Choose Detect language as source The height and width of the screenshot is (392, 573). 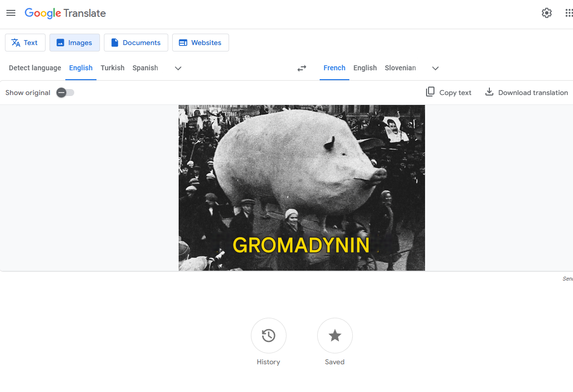pyautogui.click(x=35, y=68)
